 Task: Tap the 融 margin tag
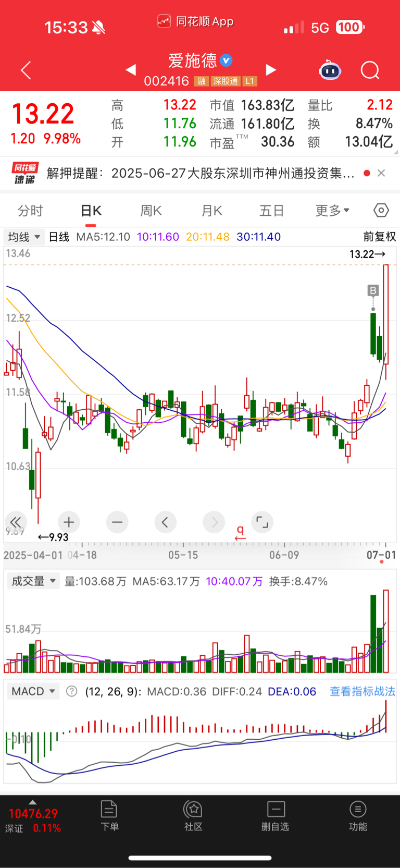(202, 81)
